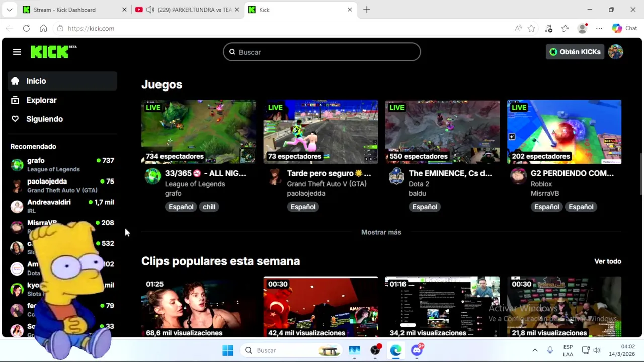
Task: Click the microphone icon in system tray
Action: click(x=550, y=350)
